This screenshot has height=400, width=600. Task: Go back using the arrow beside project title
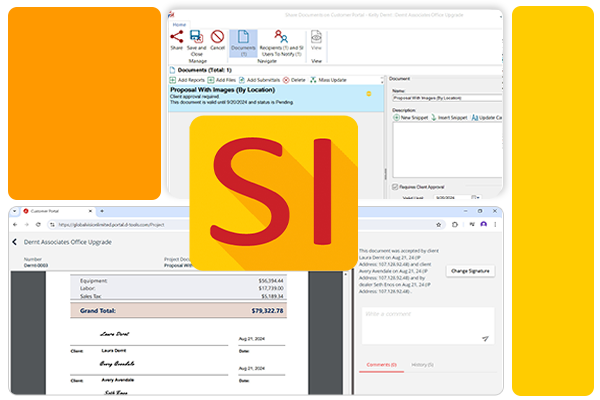(x=14, y=242)
